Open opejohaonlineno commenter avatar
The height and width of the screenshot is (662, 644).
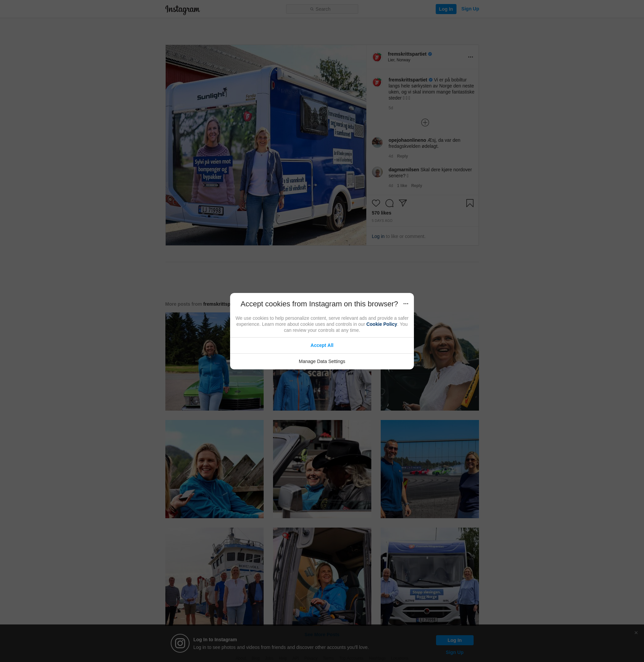377,142
